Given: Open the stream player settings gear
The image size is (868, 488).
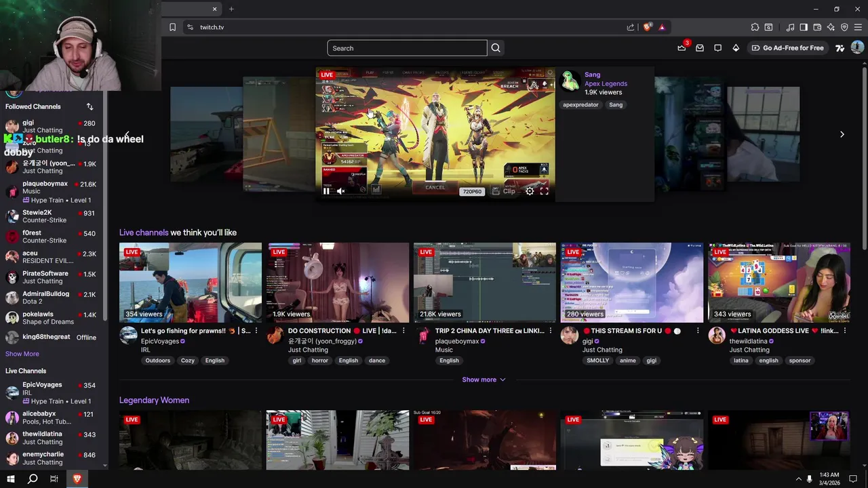Looking at the screenshot, I should tap(530, 191).
